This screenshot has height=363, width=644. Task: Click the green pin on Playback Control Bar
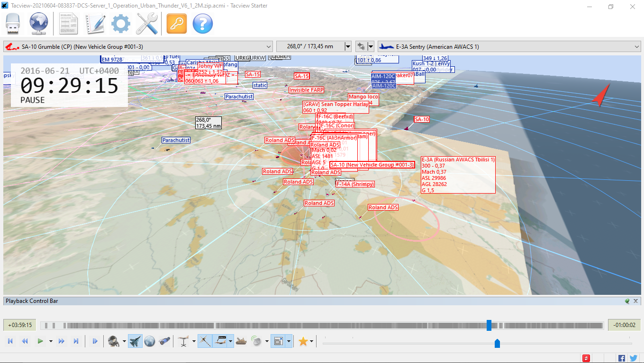pyautogui.click(x=627, y=301)
